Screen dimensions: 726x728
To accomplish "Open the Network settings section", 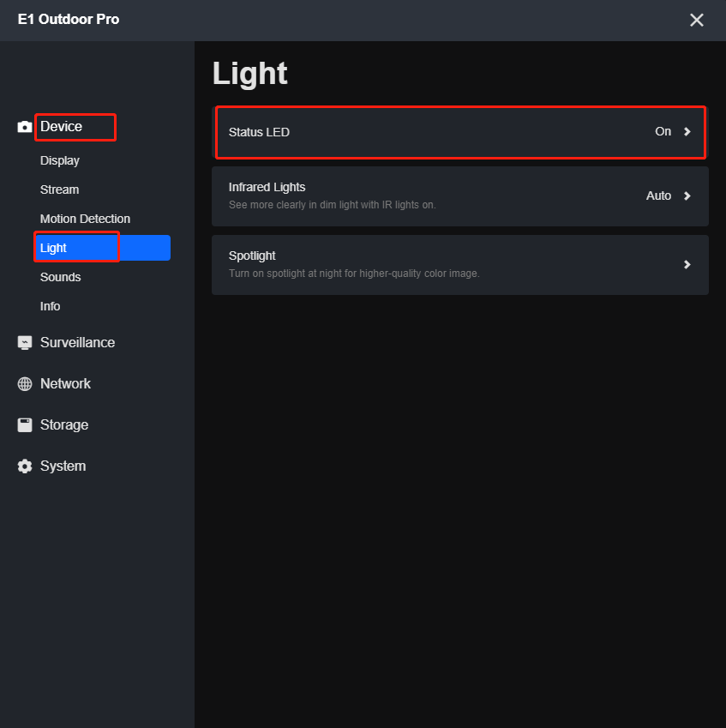I will [x=64, y=383].
